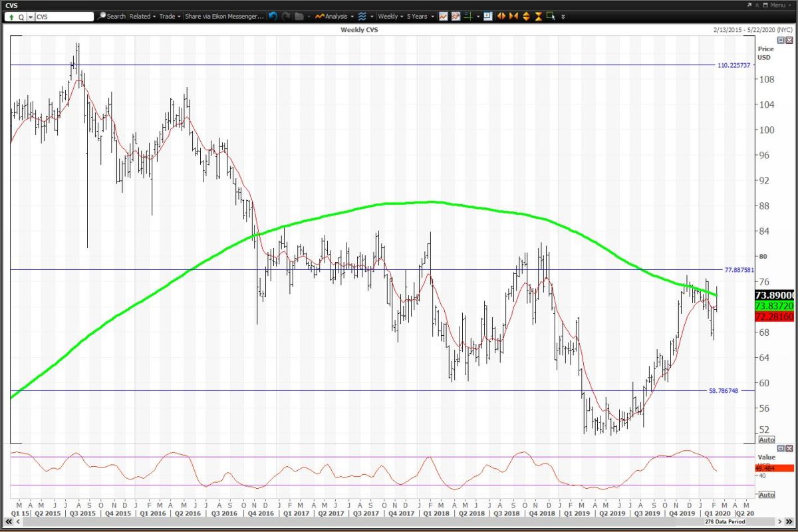The image size is (798, 532).
Task: Click the folder open icon
Action: click(x=299, y=16)
